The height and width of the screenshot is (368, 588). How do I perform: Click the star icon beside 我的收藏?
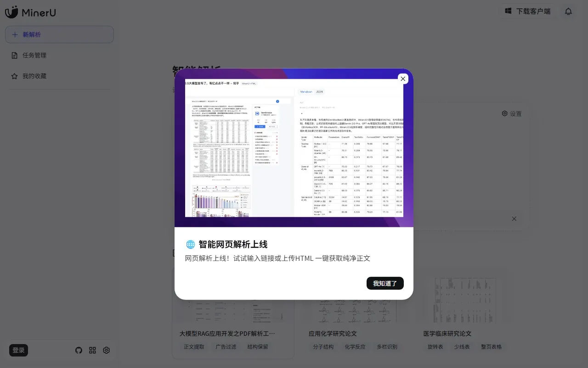pos(15,76)
